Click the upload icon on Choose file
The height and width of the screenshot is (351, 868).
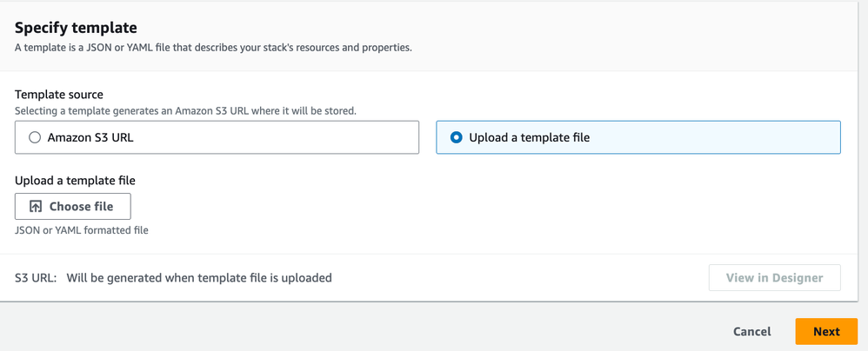36,207
